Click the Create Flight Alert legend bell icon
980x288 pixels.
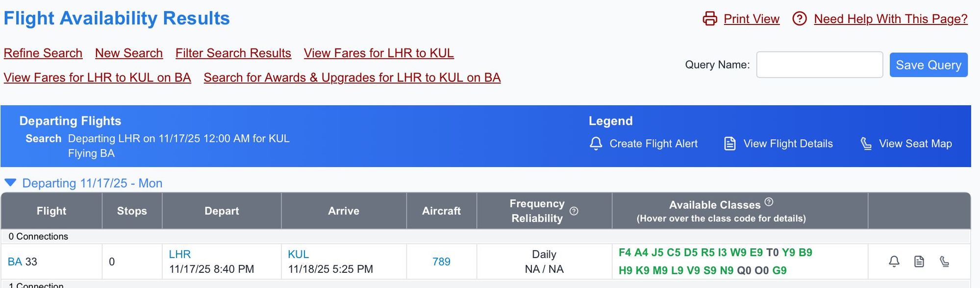pyautogui.click(x=596, y=144)
